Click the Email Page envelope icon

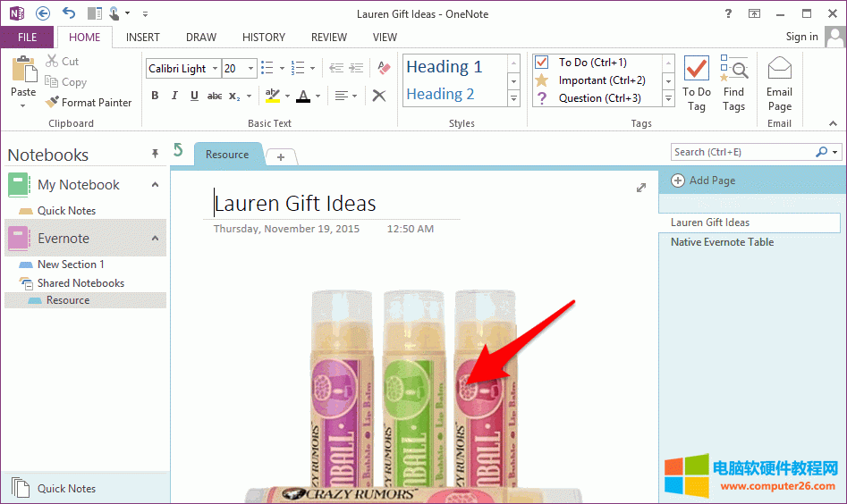pos(779,69)
